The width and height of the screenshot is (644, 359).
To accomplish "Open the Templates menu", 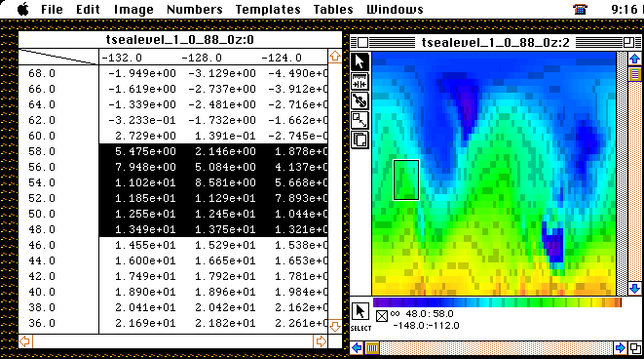I will click(x=268, y=9).
